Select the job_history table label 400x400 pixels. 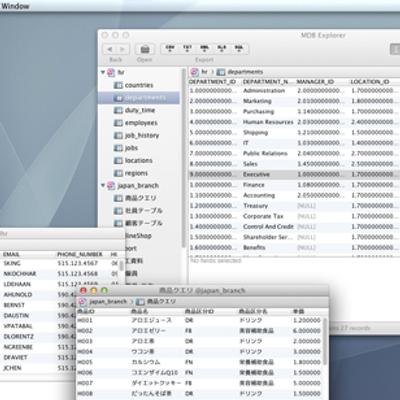point(142,135)
